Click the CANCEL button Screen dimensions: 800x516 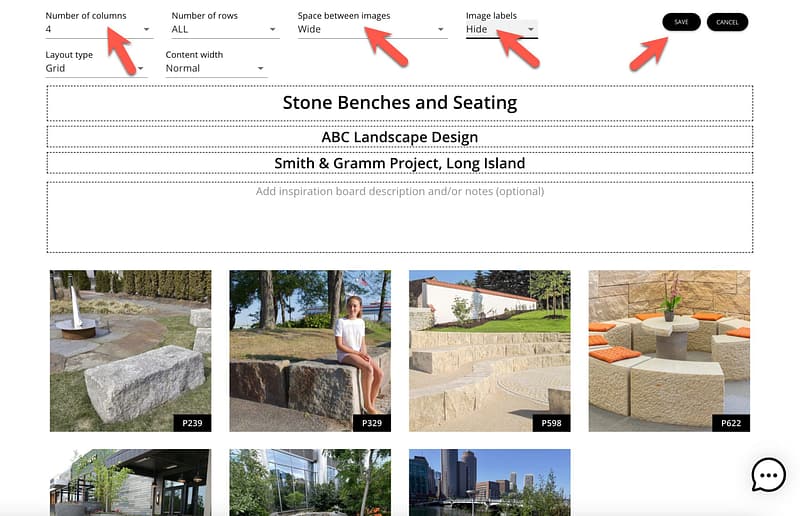[727, 22]
